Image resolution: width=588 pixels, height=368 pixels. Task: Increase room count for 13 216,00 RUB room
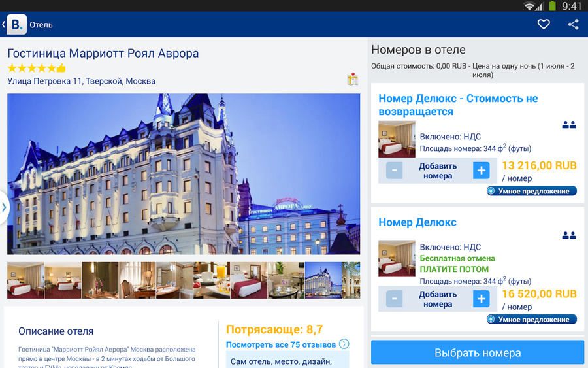[x=481, y=171]
